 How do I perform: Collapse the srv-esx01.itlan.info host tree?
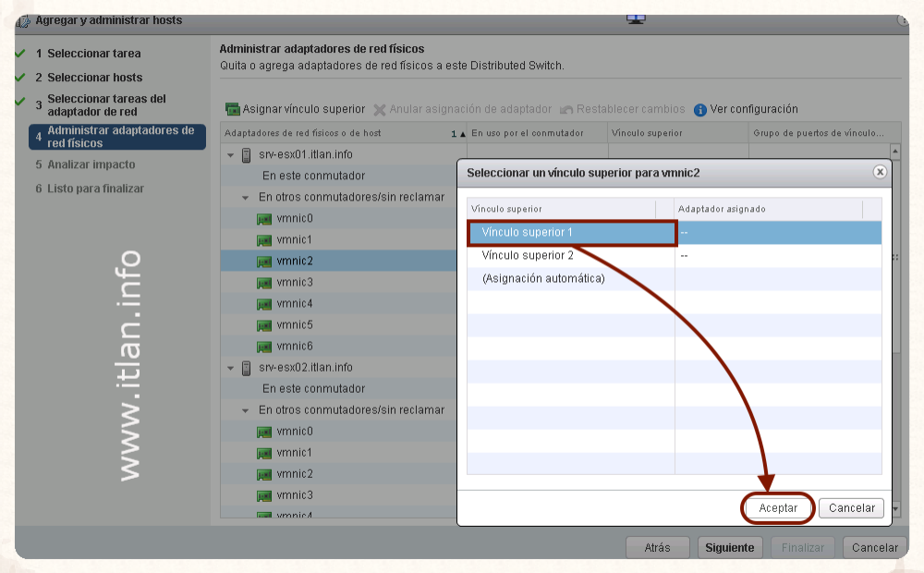[231, 155]
